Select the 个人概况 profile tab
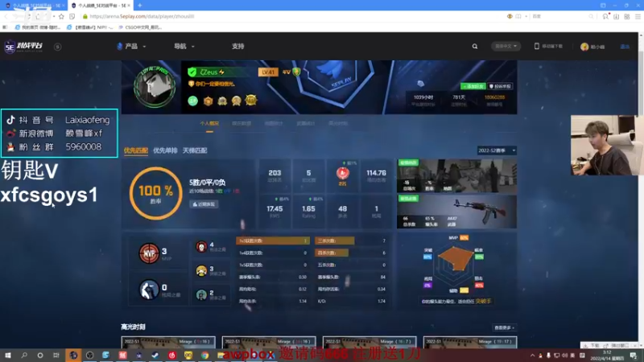 [x=209, y=124]
